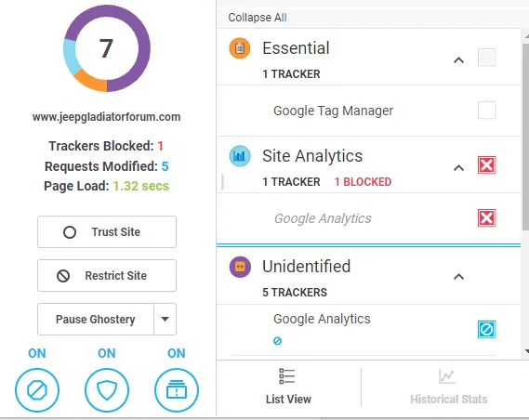Collapse the Unidentified category chevron

pos(458,277)
